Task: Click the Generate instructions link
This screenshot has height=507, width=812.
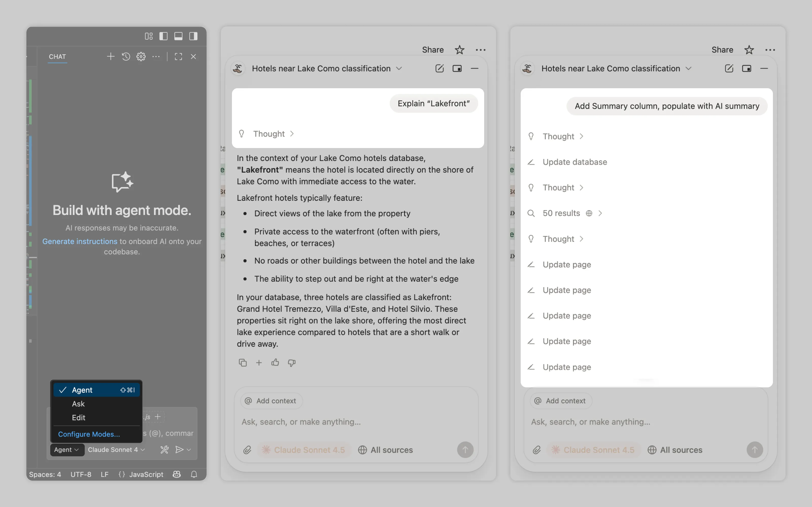Action: pyautogui.click(x=80, y=241)
